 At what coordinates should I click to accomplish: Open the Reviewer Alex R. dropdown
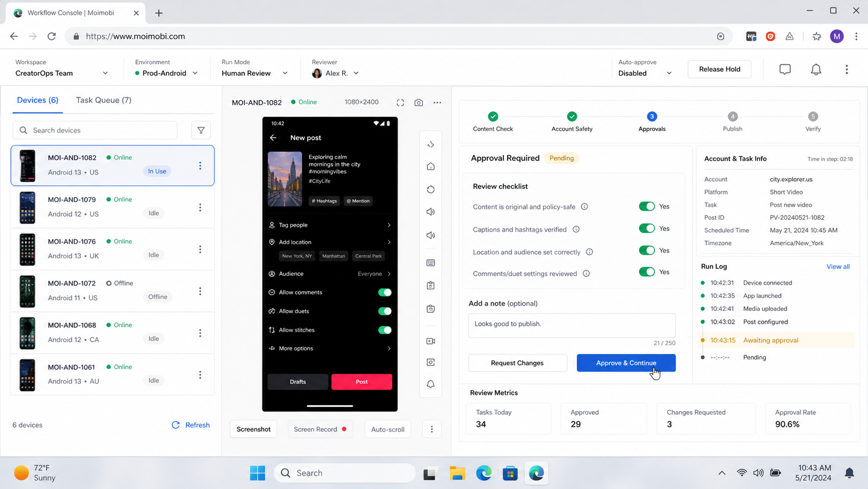point(335,73)
